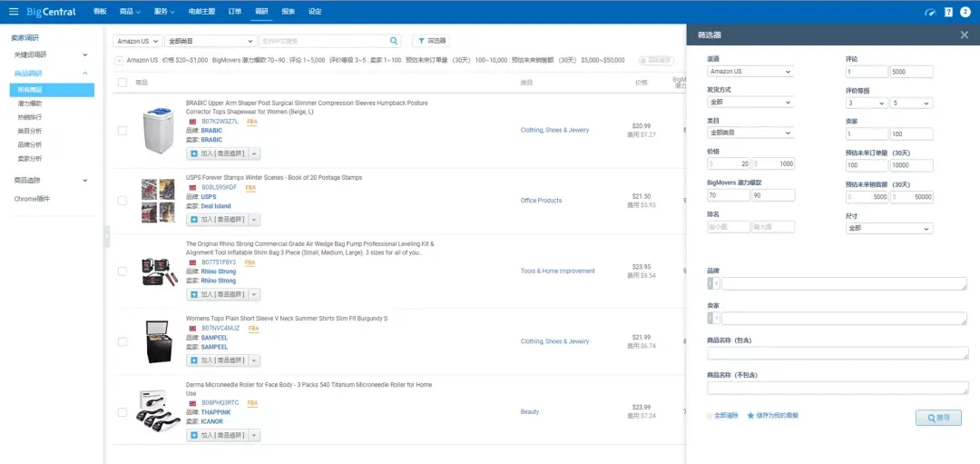The width and height of the screenshot is (980, 464).
Task: Open the 设定 menu in top navigation
Action: click(315, 12)
